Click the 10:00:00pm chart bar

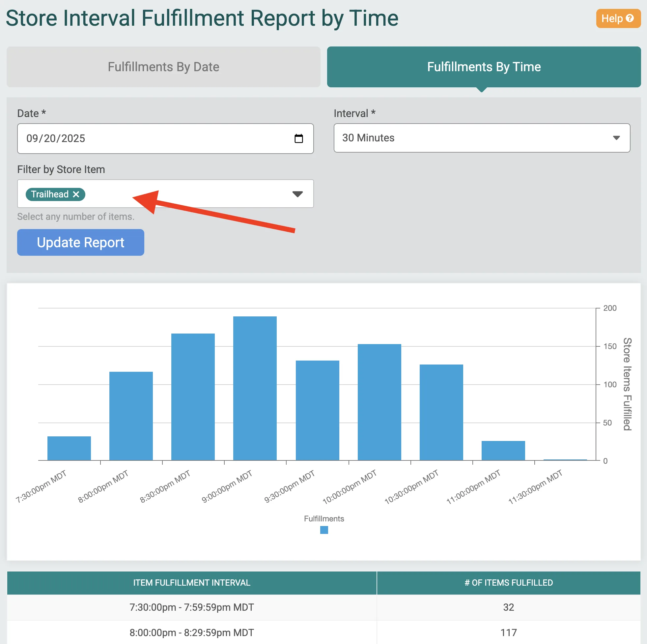click(x=379, y=402)
